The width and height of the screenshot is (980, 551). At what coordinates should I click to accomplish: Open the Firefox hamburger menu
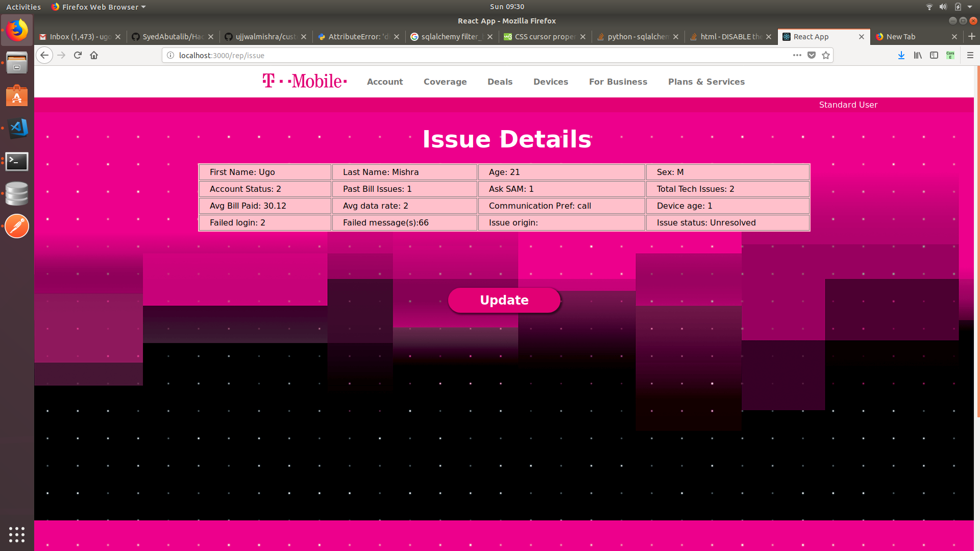click(970, 55)
